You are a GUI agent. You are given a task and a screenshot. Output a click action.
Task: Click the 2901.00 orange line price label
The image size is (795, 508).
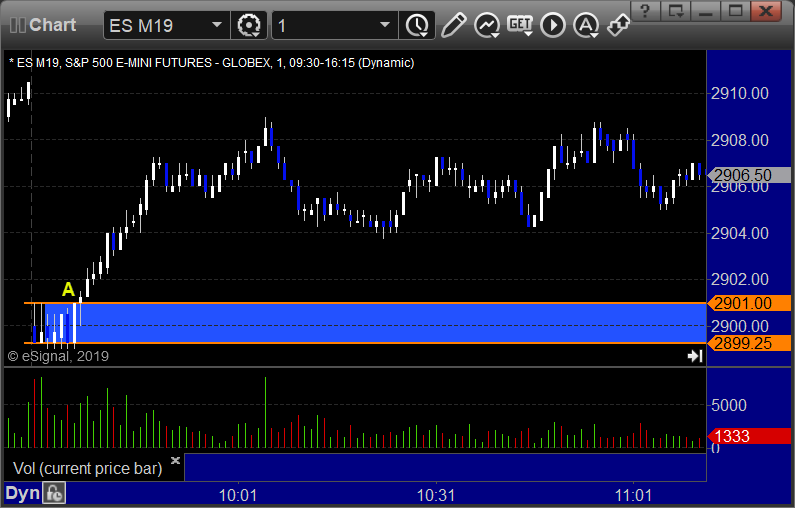coord(749,303)
